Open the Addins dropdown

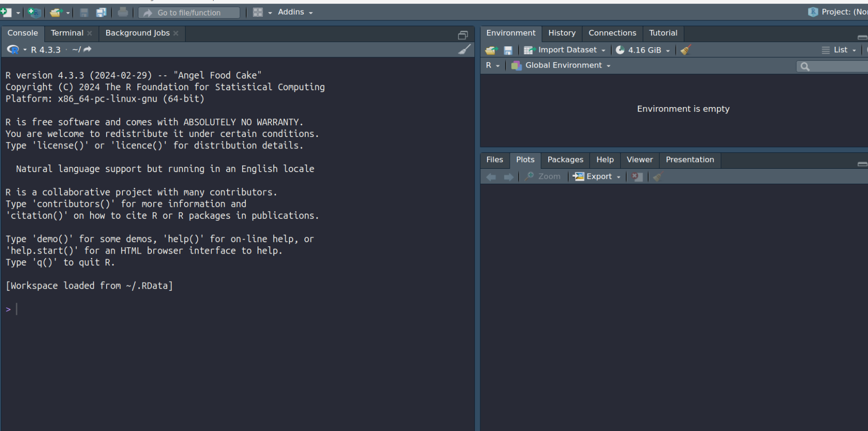tap(295, 12)
